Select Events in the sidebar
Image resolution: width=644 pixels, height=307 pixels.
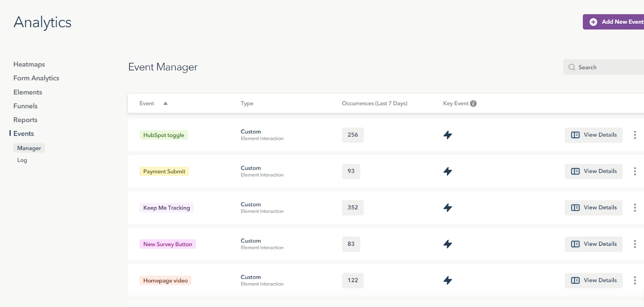(x=24, y=134)
